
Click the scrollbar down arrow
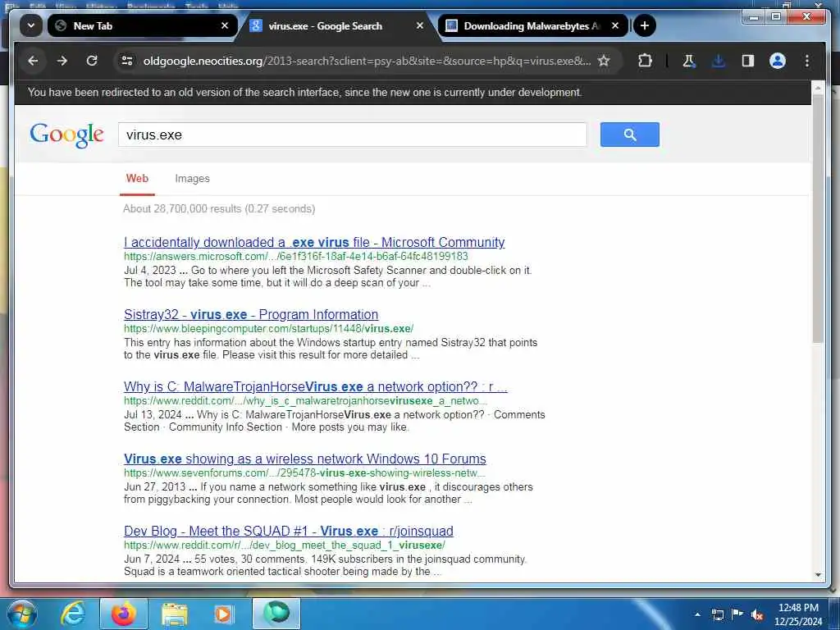[818, 575]
